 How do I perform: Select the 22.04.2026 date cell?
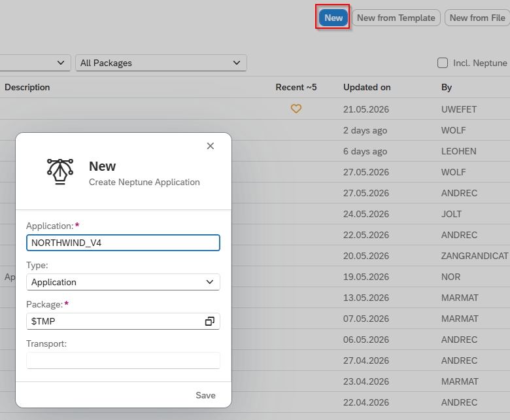366,402
